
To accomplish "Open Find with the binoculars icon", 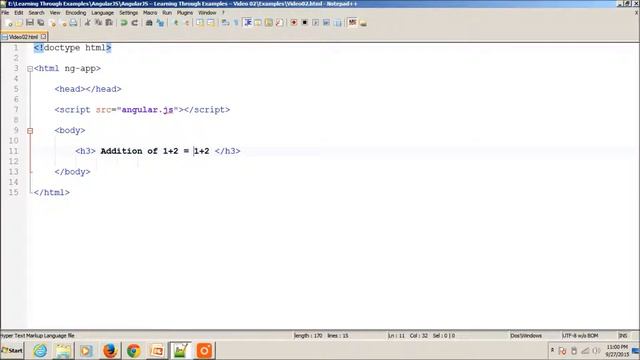I will [149, 23].
